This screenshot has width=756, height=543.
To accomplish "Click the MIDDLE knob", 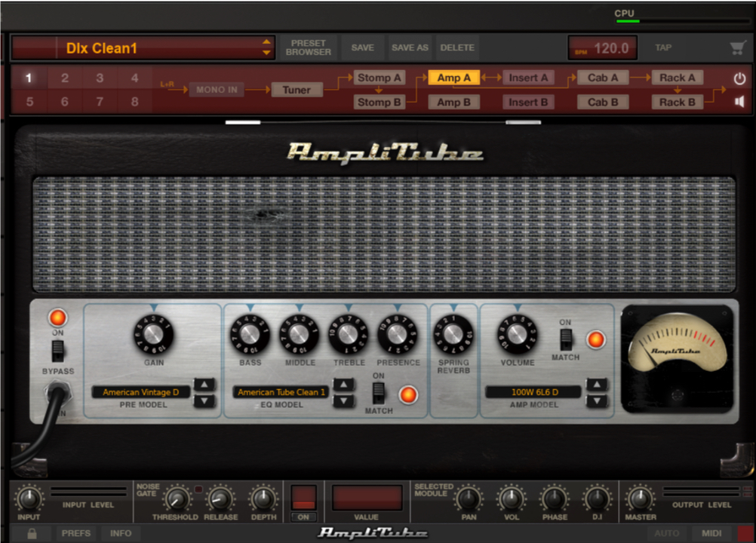I will pyautogui.click(x=299, y=334).
